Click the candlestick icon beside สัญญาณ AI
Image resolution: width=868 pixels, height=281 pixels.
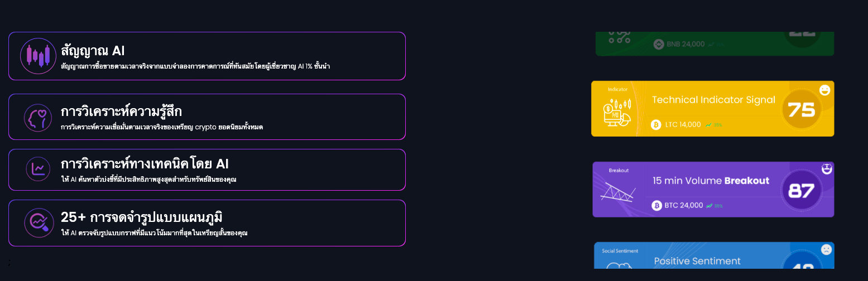coord(38,56)
